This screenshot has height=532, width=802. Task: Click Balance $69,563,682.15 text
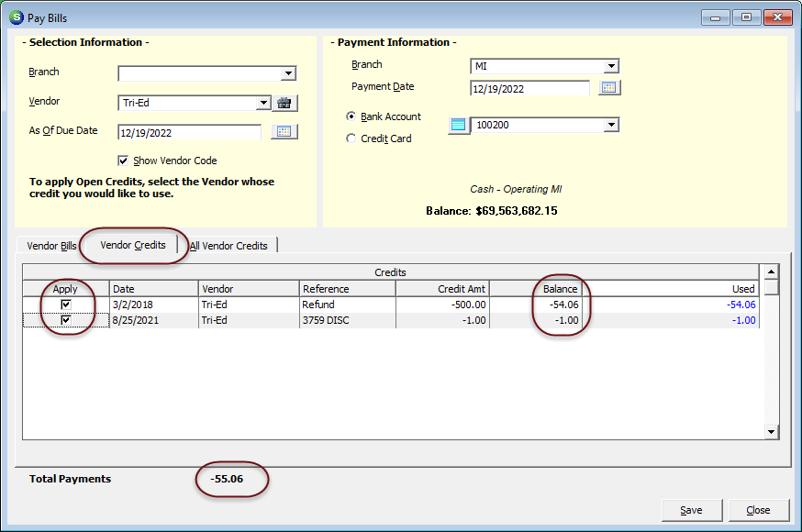coord(492,211)
